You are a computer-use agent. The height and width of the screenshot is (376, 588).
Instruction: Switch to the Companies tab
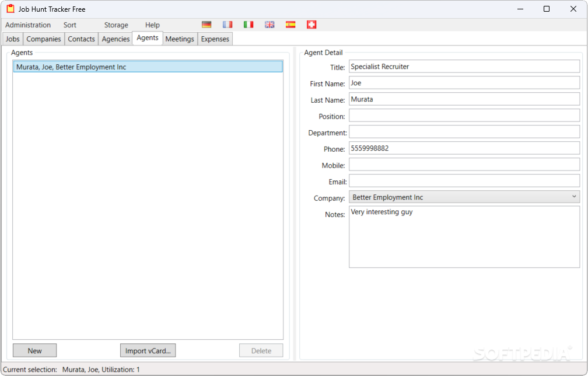tap(44, 39)
